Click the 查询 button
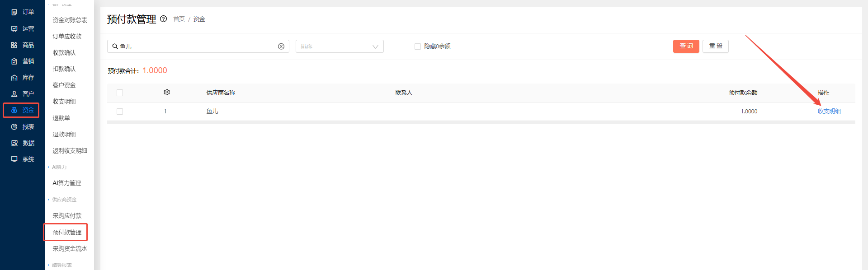Viewport: 868px width, 270px height. (x=686, y=46)
